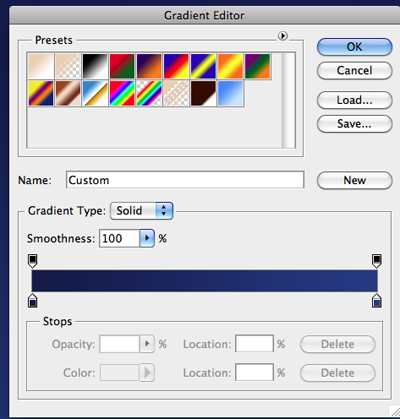400x419 pixels.
Task: Select the violet, green, orange preset
Action: click(257, 66)
